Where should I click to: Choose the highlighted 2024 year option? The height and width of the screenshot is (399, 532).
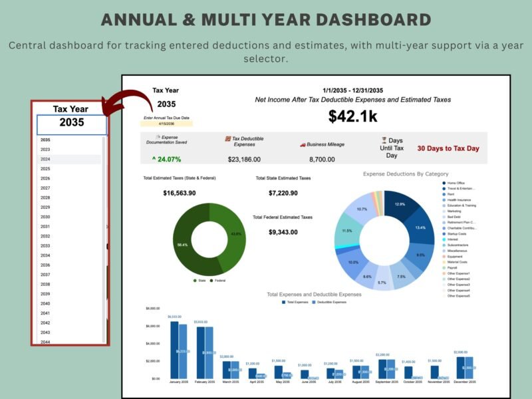point(69,159)
